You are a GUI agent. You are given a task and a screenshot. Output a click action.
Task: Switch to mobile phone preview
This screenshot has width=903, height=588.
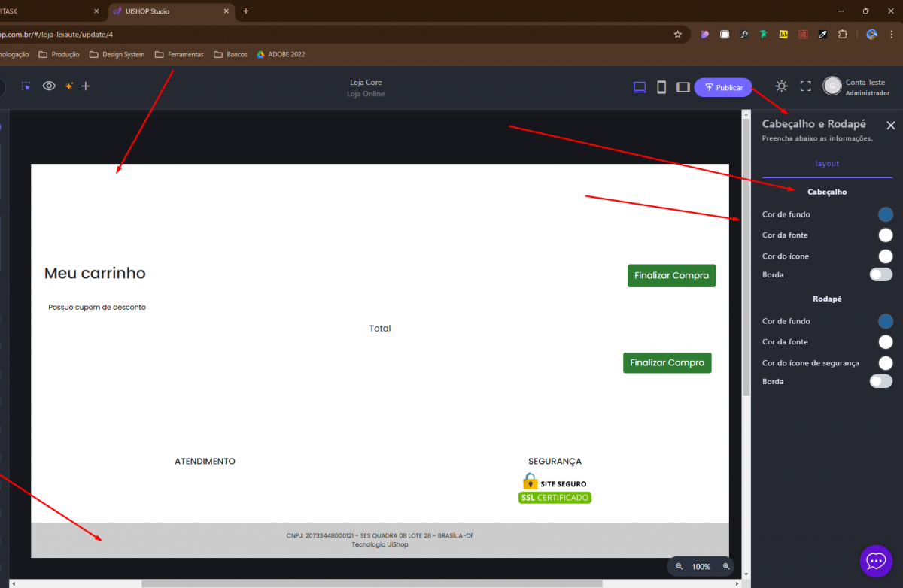661,87
